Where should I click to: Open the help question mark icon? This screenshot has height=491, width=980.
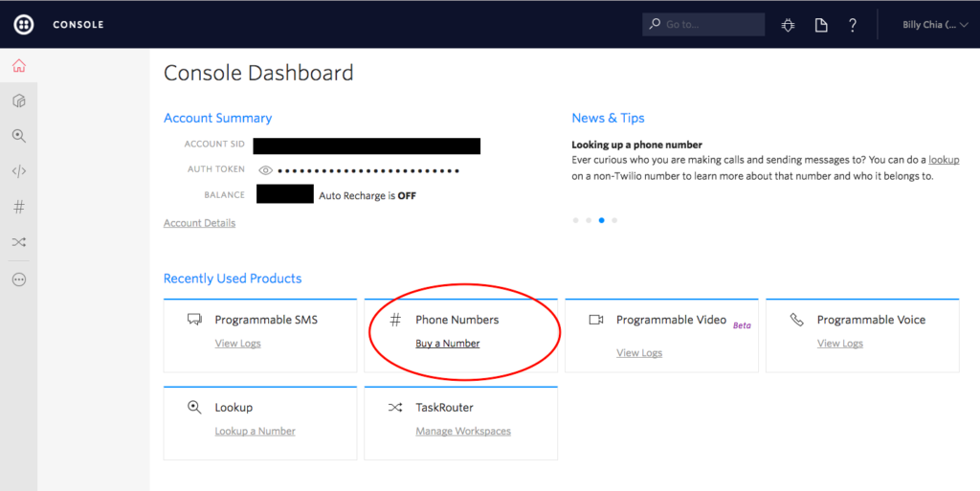click(853, 25)
